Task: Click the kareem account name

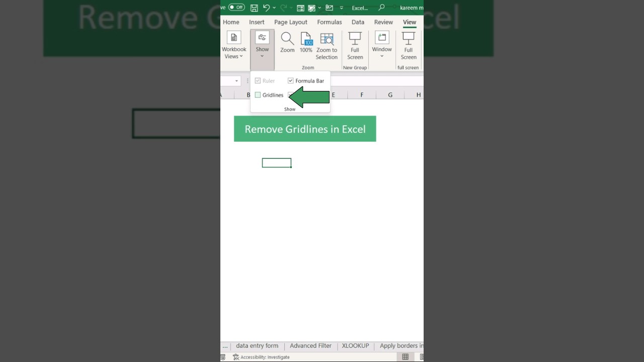Action: click(412, 8)
